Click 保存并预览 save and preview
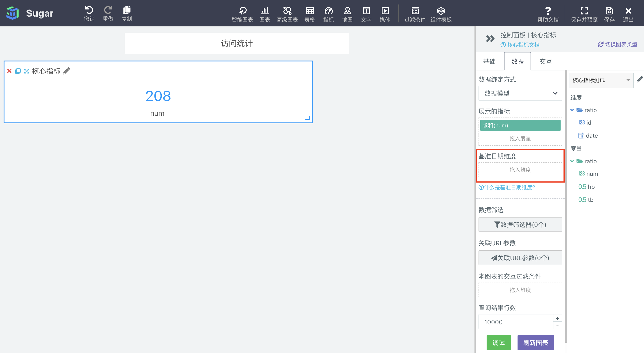Screen dimensions: 644x353 584,14
